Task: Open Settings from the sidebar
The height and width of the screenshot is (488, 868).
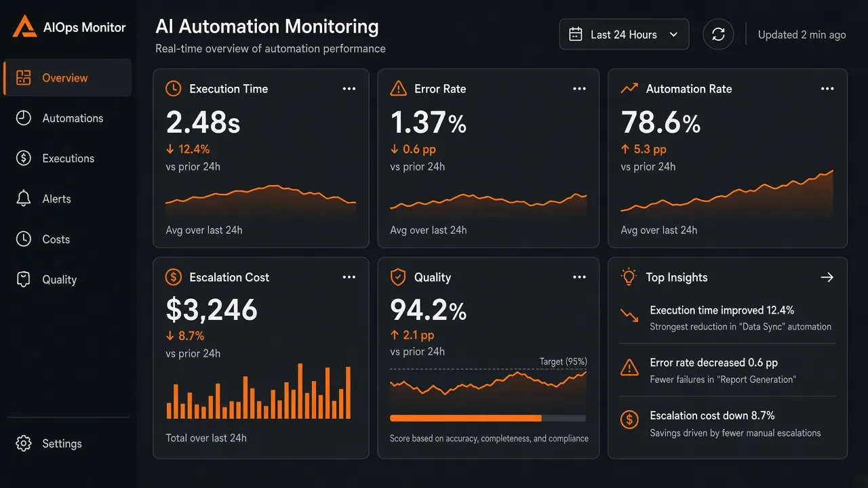Action: click(x=68, y=443)
